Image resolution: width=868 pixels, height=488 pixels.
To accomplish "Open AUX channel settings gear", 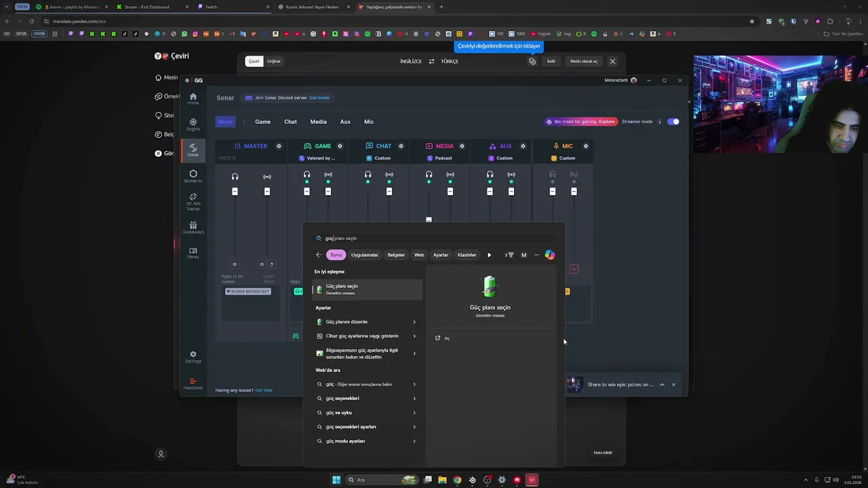I will (x=523, y=146).
